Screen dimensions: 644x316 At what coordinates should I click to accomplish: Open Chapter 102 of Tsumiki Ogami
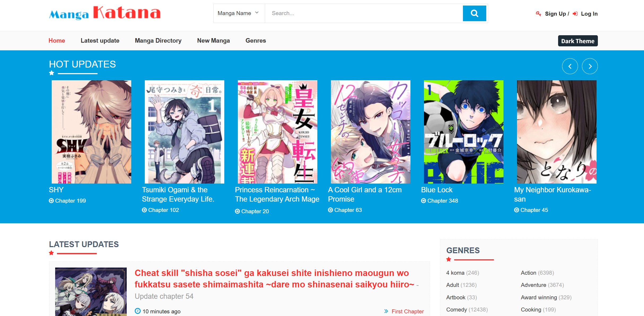tap(164, 210)
